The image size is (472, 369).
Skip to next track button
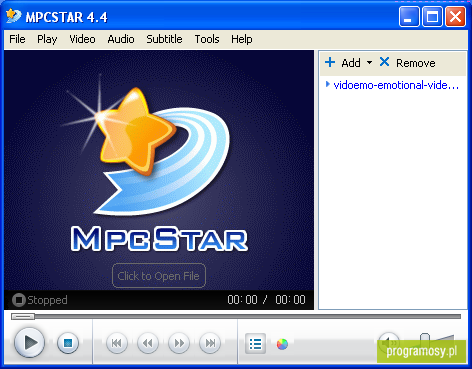[x=210, y=343]
